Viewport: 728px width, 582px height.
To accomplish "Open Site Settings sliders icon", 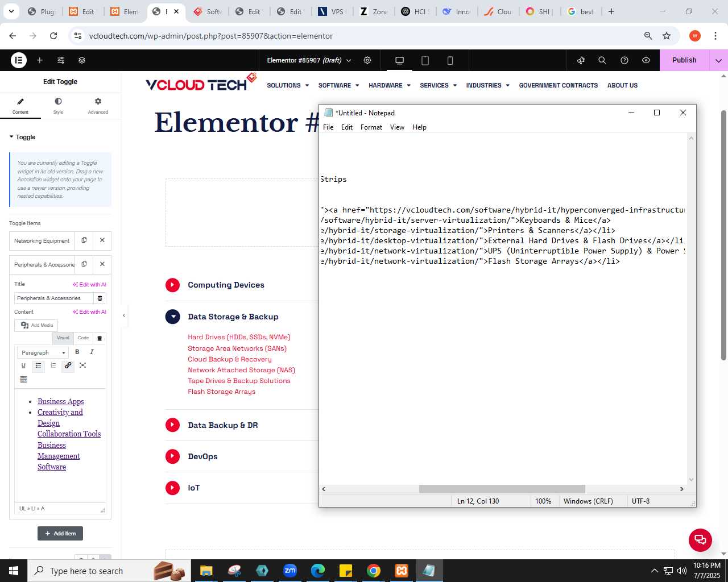I will click(61, 60).
